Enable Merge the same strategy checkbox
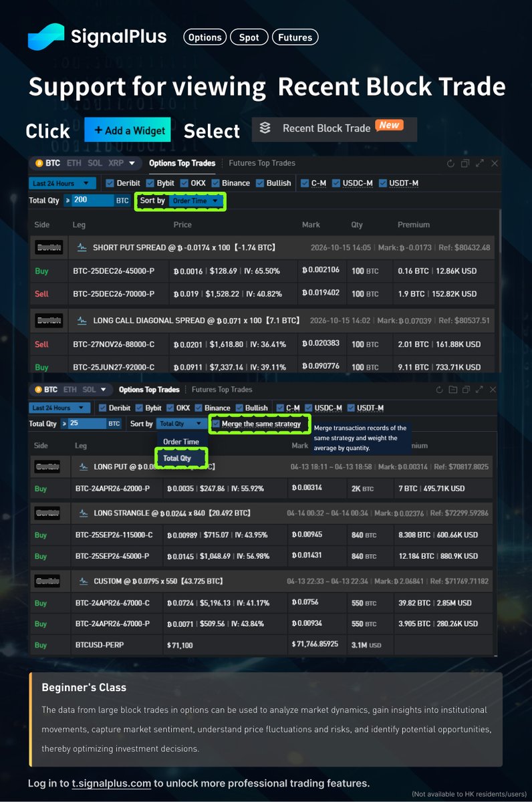The image size is (532, 802). point(216,424)
